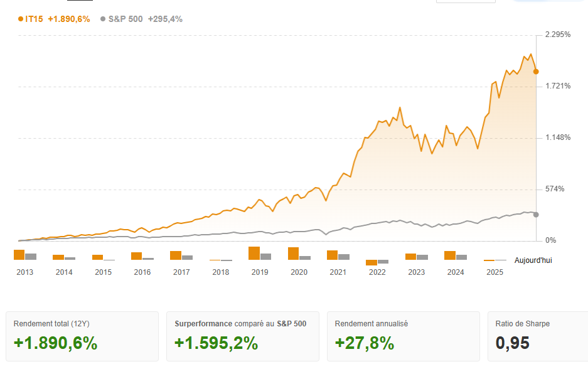The image size is (588, 369).
Task: Toggle the S&P 500 series legend label
Action: (x=145, y=19)
